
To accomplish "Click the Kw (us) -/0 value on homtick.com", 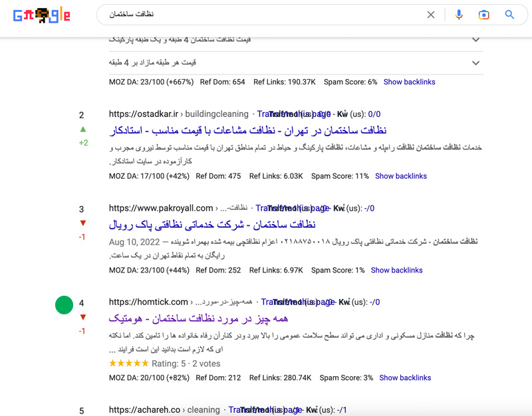I will tap(374, 302).
